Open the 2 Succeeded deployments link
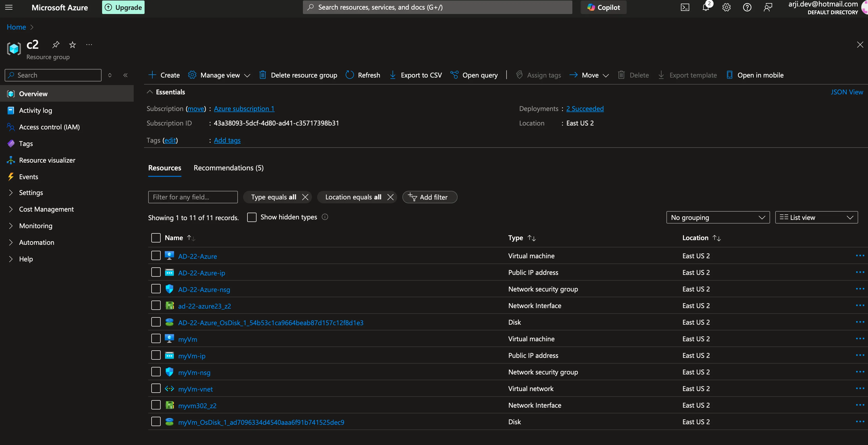The height and width of the screenshot is (445, 868). pyautogui.click(x=585, y=108)
